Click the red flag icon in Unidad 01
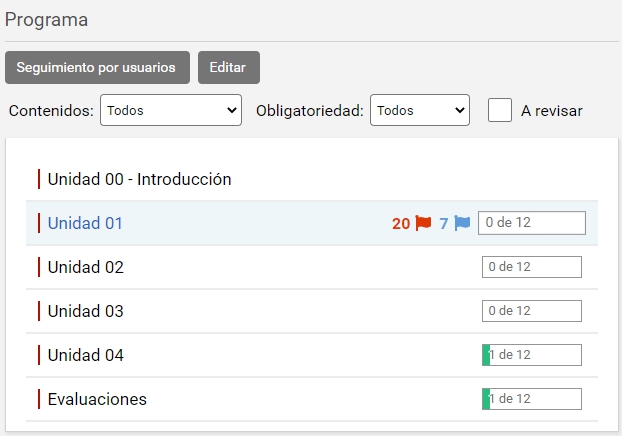The width and height of the screenshot is (623, 436). pos(423,223)
